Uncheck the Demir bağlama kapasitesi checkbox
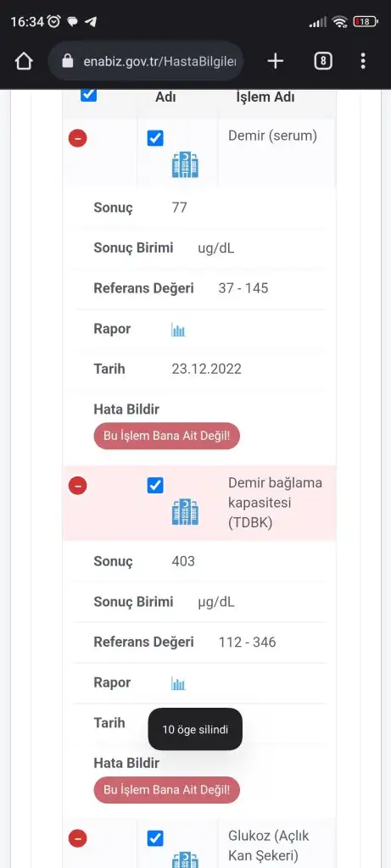 coord(155,486)
